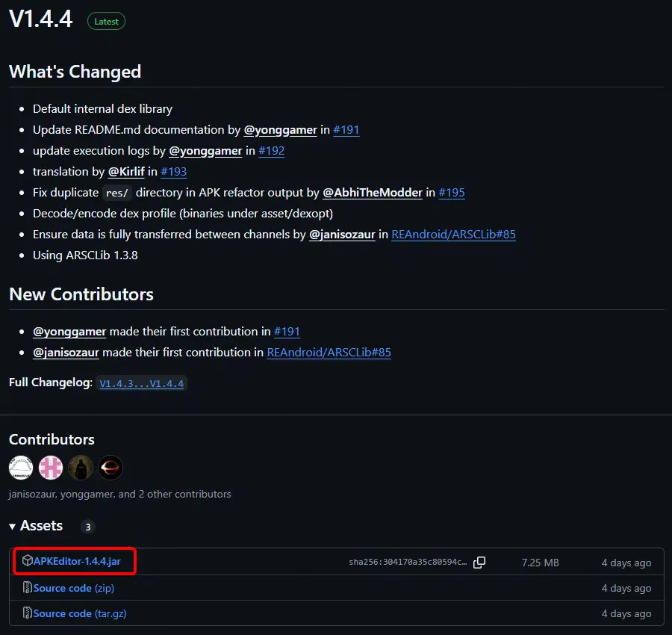Click the Latest release badge

pos(105,21)
